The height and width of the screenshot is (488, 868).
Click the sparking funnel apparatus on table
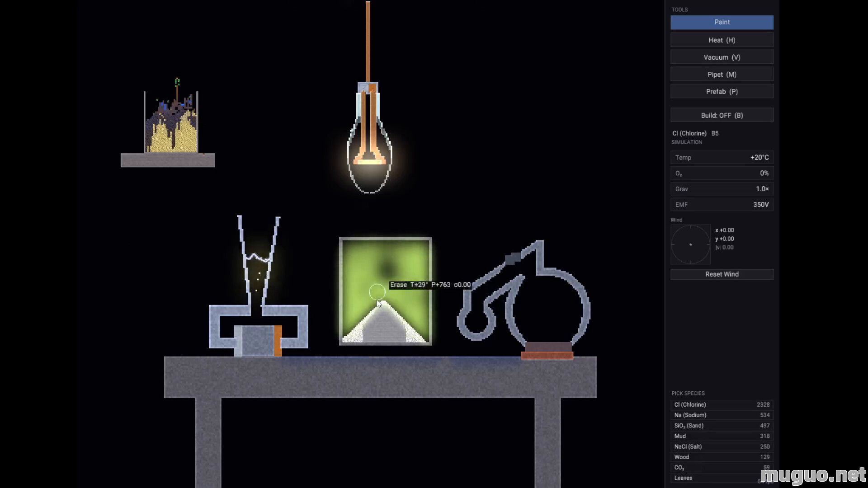pyautogui.click(x=259, y=286)
